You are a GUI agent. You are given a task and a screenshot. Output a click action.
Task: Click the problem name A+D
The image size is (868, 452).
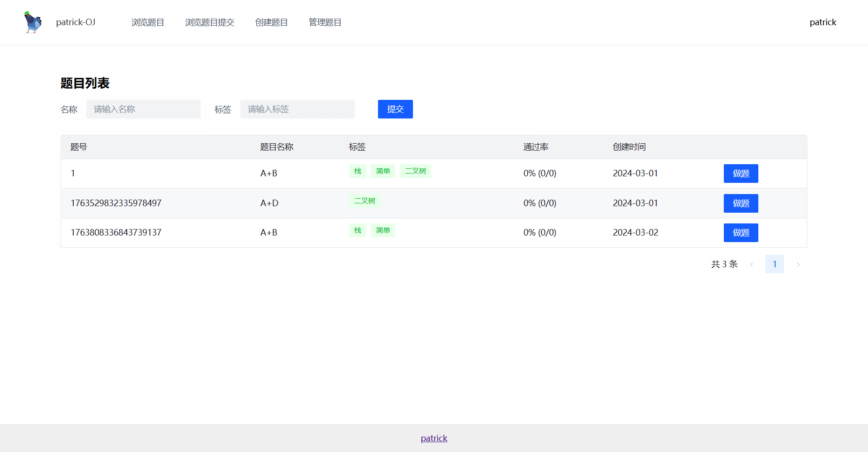[269, 203]
